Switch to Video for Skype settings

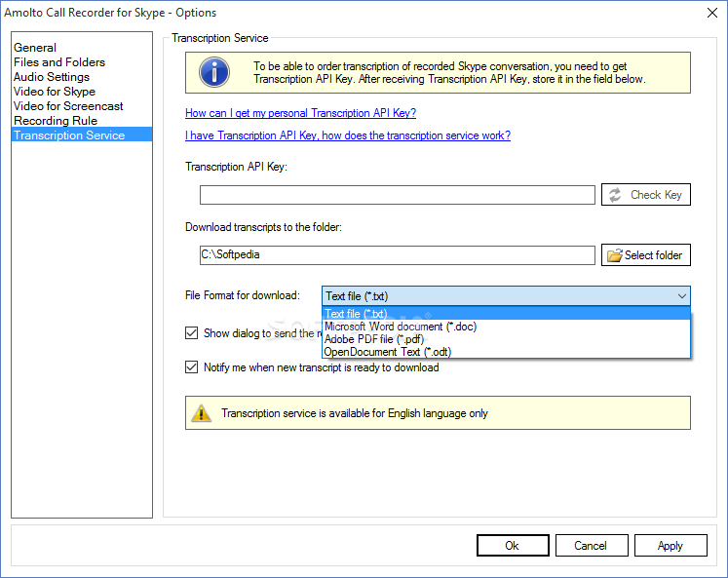pos(55,92)
